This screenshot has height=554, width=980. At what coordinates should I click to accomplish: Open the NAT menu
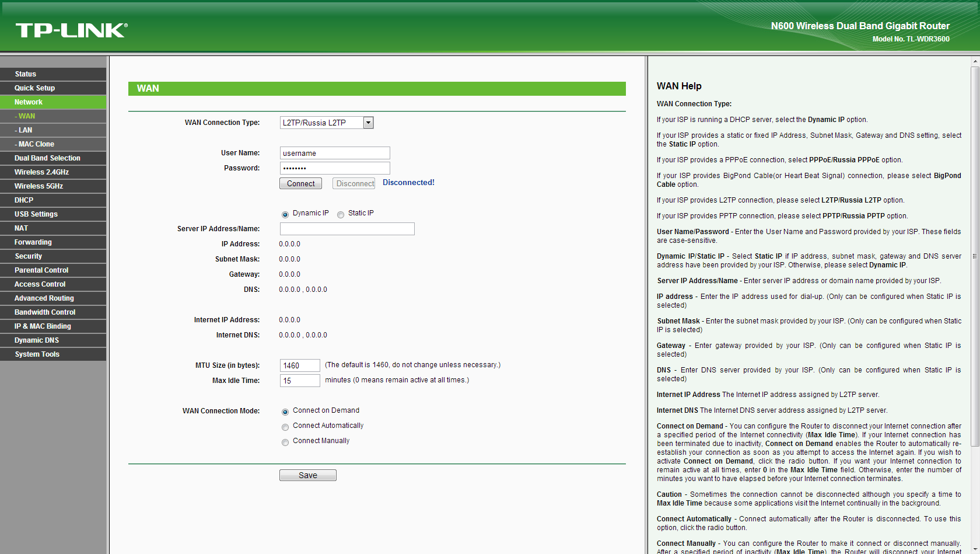tap(53, 228)
